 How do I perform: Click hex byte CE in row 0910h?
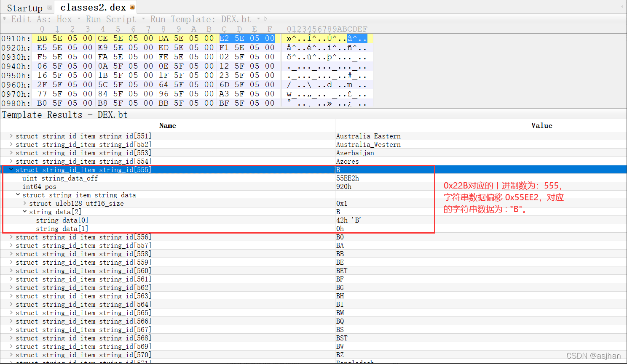pyautogui.click(x=103, y=38)
